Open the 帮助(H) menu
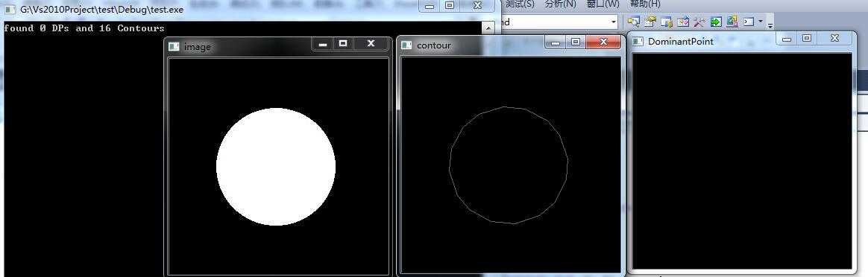868x277 pixels. click(x=645, y=4)
